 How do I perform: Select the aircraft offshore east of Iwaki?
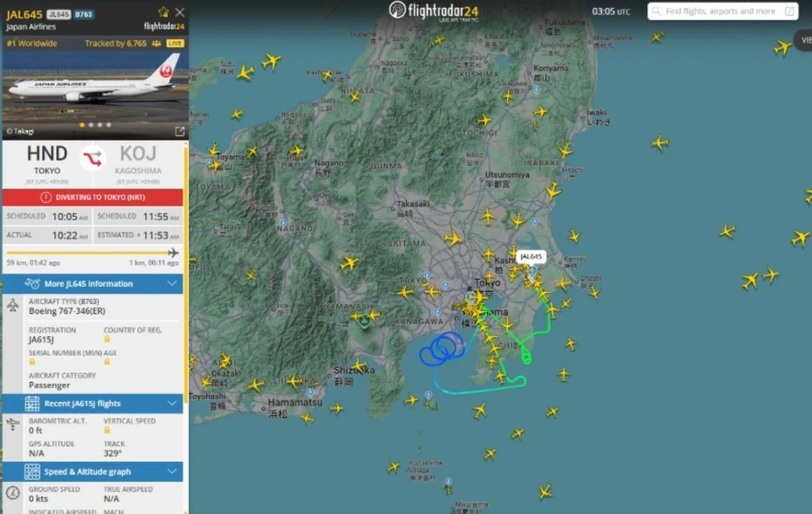pos(660,143)
